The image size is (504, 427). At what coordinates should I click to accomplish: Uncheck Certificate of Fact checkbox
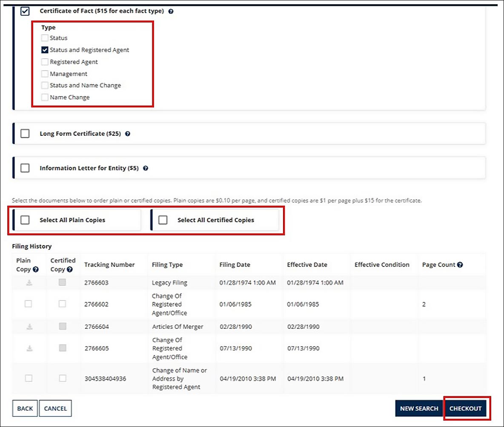[25, 11]
